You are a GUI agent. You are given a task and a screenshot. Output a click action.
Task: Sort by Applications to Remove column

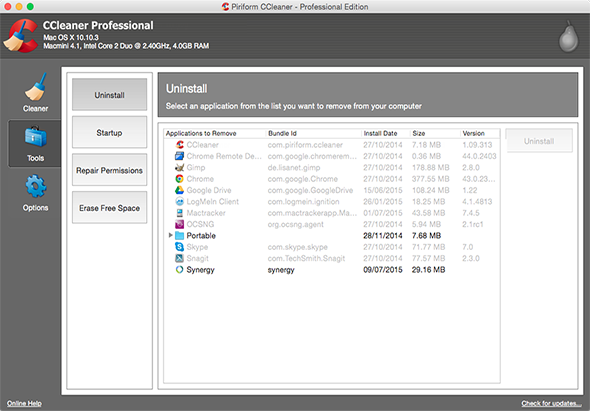(x=215, y=133)
